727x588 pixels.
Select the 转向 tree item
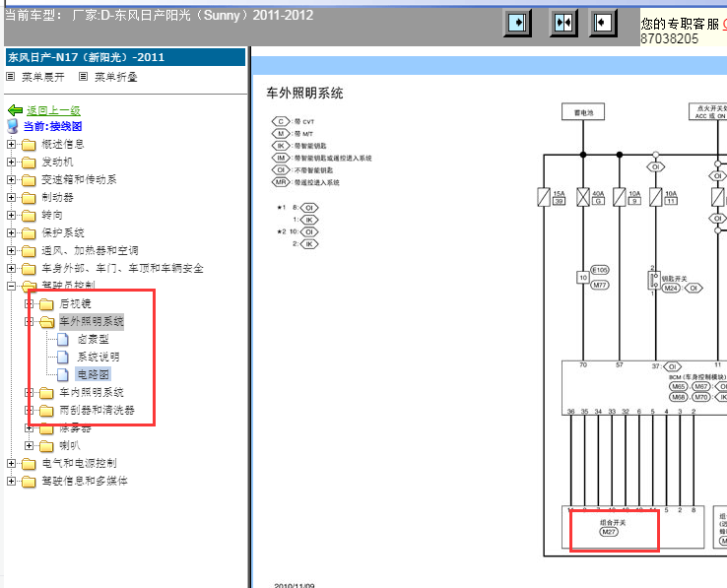(52, 215)
